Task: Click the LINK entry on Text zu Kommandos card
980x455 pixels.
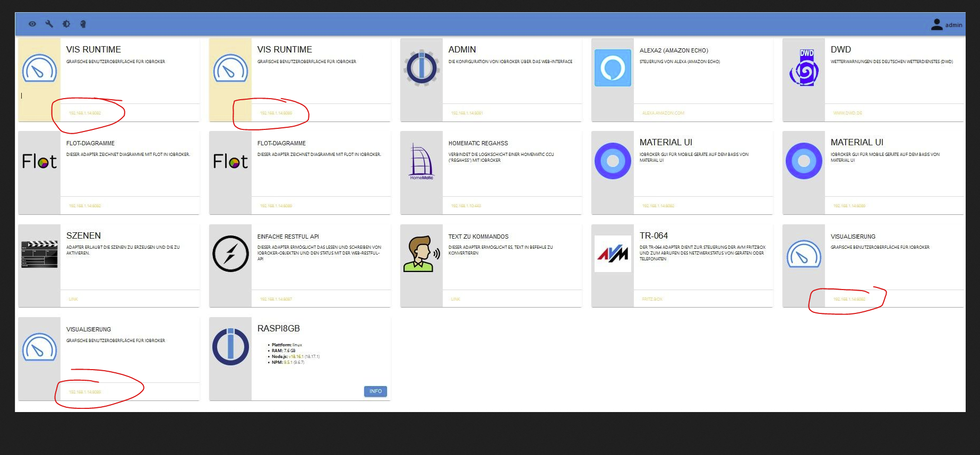Action: [455, 299]
